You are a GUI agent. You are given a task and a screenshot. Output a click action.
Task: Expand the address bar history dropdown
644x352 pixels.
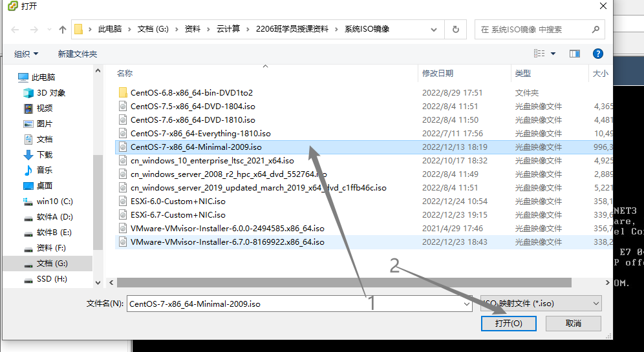coord(434,30)
